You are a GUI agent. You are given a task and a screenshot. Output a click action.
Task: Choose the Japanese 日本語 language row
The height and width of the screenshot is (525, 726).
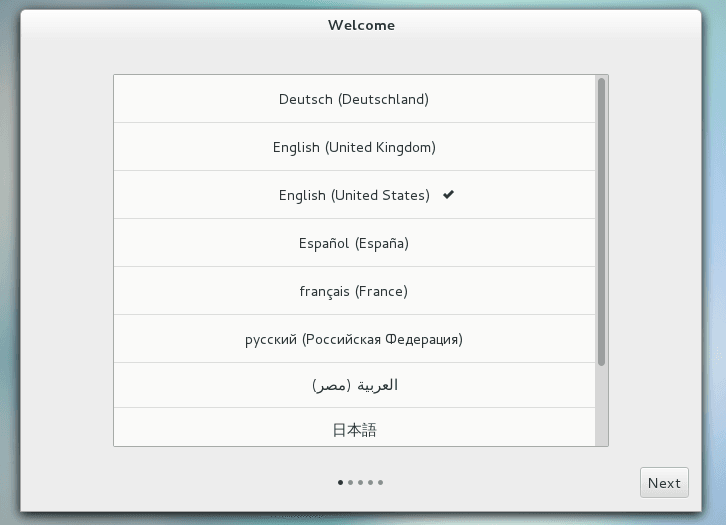[x=354, y=428]
